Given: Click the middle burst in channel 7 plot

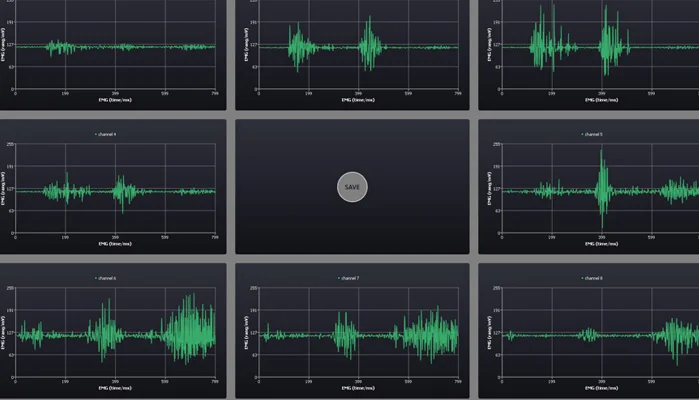Looking at the screenshot, I should pyautogui.click(x=345, y=334).
